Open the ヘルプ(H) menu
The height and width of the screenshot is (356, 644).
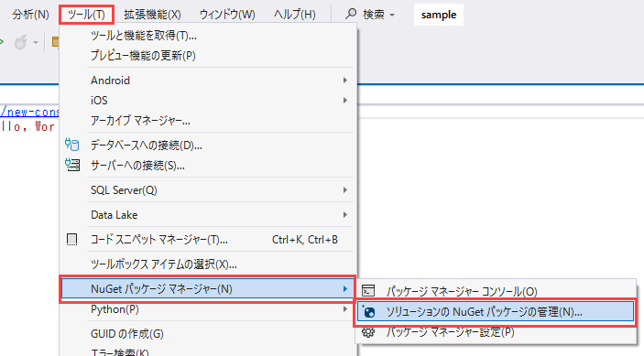pos(294,15)
